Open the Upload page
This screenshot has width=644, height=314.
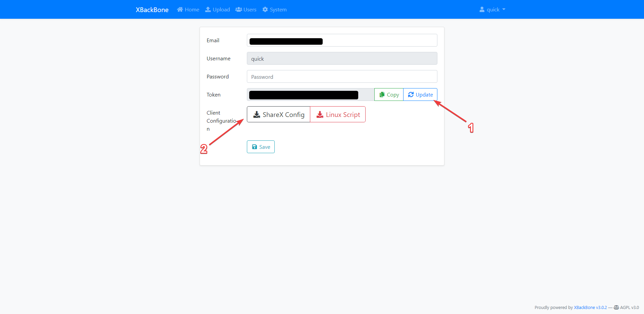coord(217,10)
